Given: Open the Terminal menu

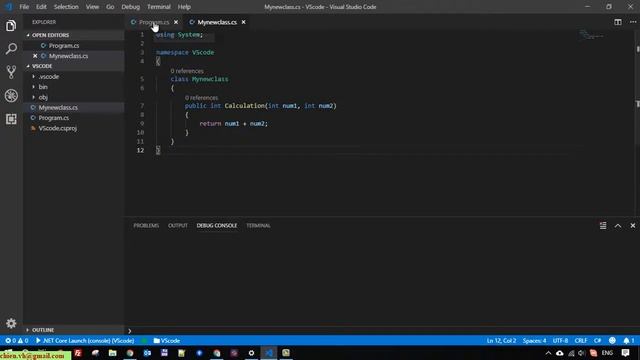Looking at the screenshot, I should coord(159,7).
